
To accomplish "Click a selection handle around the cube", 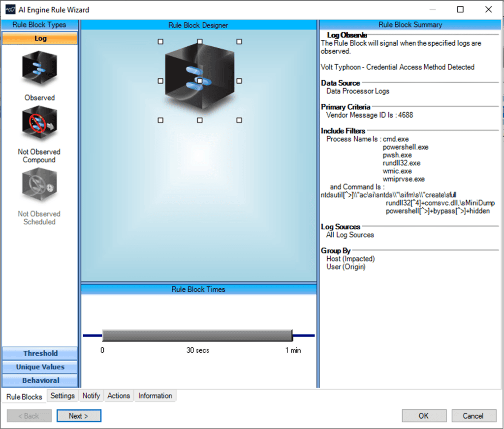I will coord(160,42).
